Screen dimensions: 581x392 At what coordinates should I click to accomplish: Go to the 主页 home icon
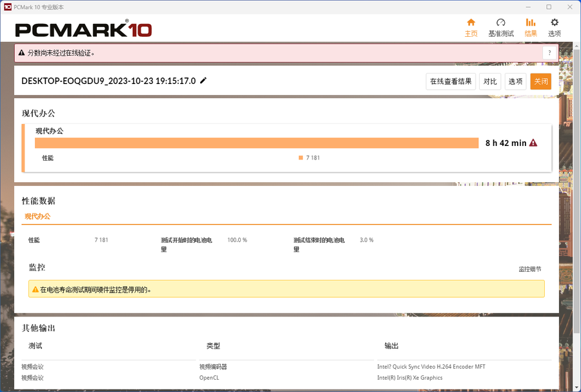471,22
